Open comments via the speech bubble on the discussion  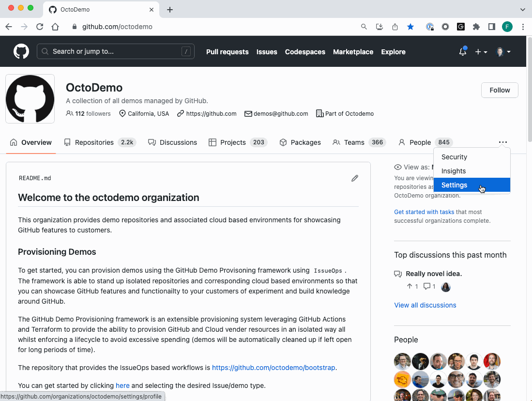[426, 286]
